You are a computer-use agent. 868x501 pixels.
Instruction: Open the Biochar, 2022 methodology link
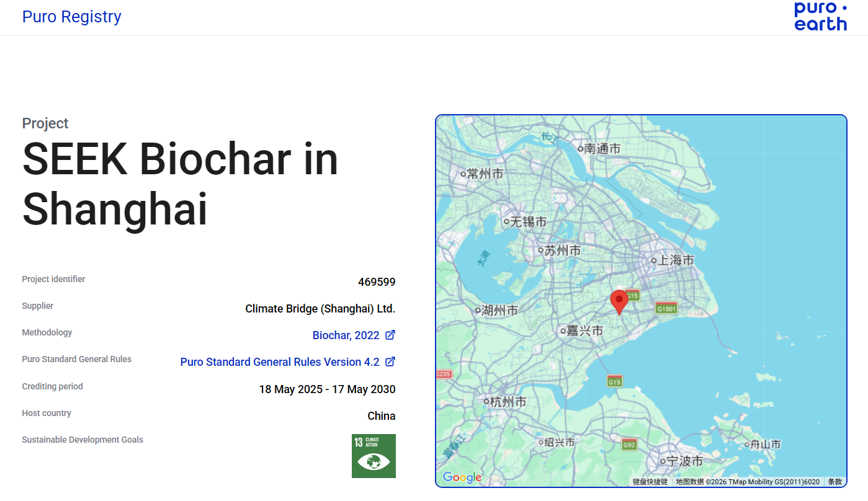tap(346, 335)
